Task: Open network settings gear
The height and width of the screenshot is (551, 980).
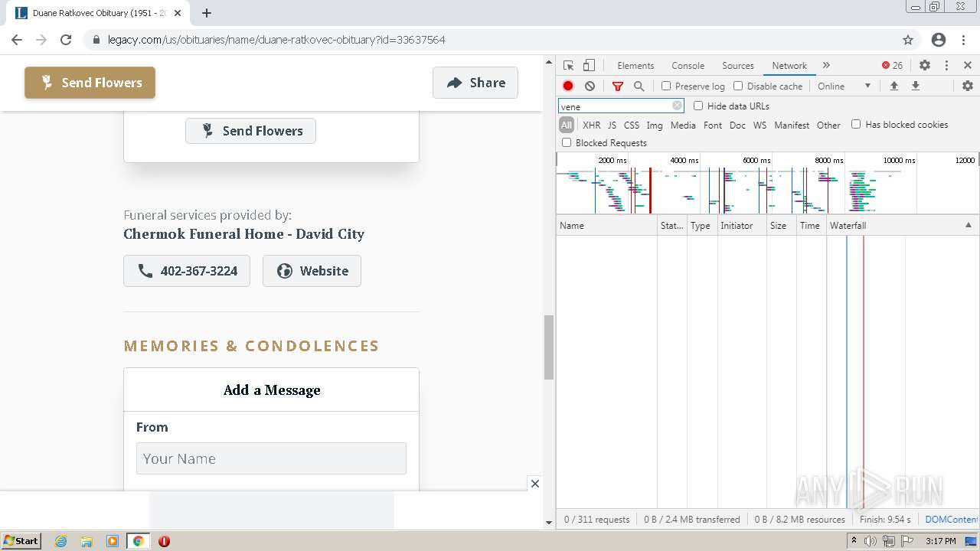Action: pyautogui.click(x=968, y=86)
